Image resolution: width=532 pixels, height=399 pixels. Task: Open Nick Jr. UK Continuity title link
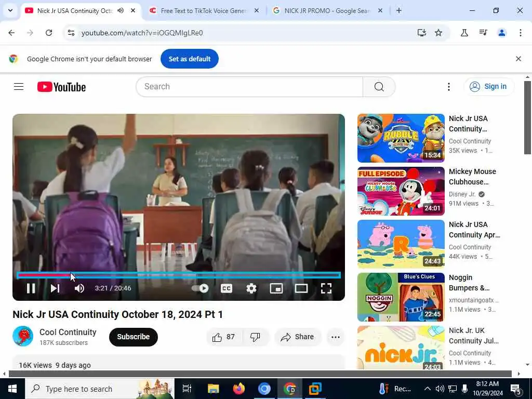tap(474, 336)
